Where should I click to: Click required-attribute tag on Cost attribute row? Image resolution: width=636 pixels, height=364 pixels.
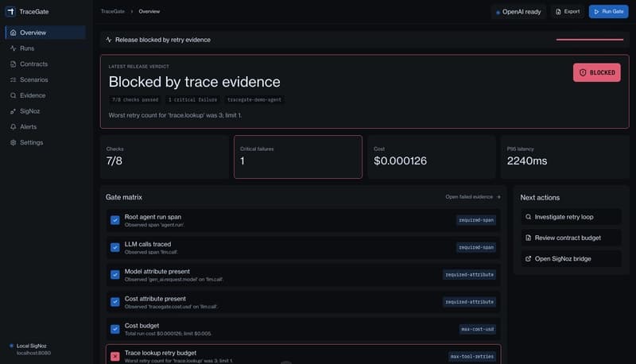coord(469,302)
